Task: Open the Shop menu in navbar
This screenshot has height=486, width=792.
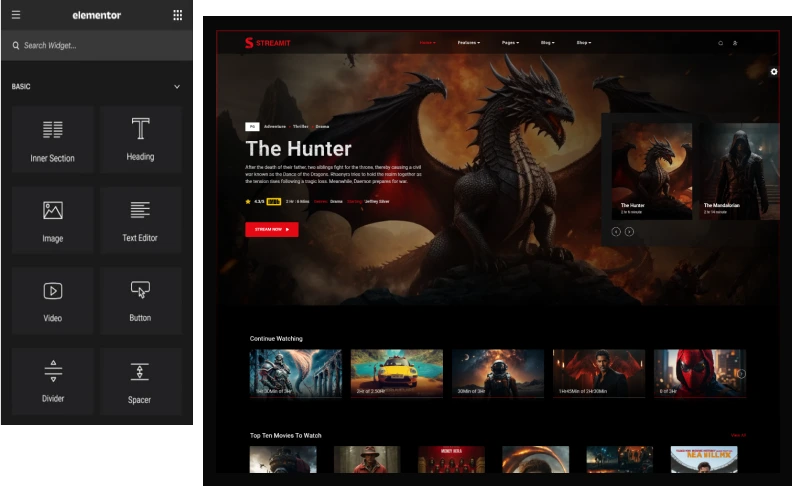Action: [583, 43]
